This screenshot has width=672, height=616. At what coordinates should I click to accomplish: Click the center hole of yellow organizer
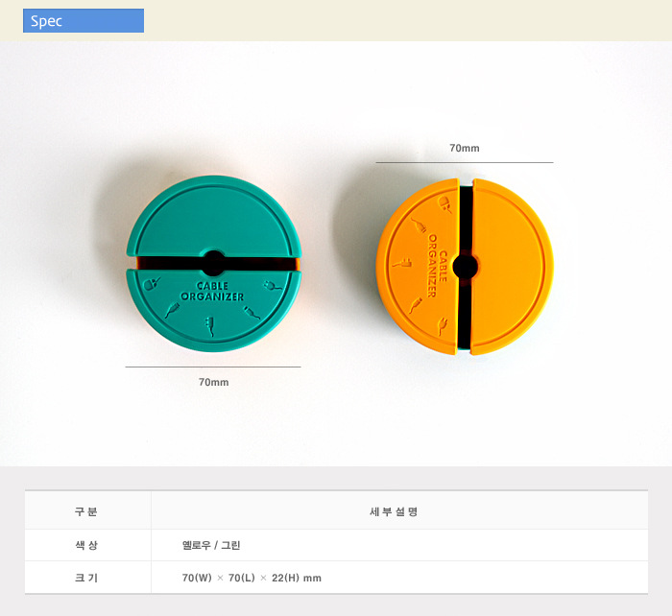[466, 267]
